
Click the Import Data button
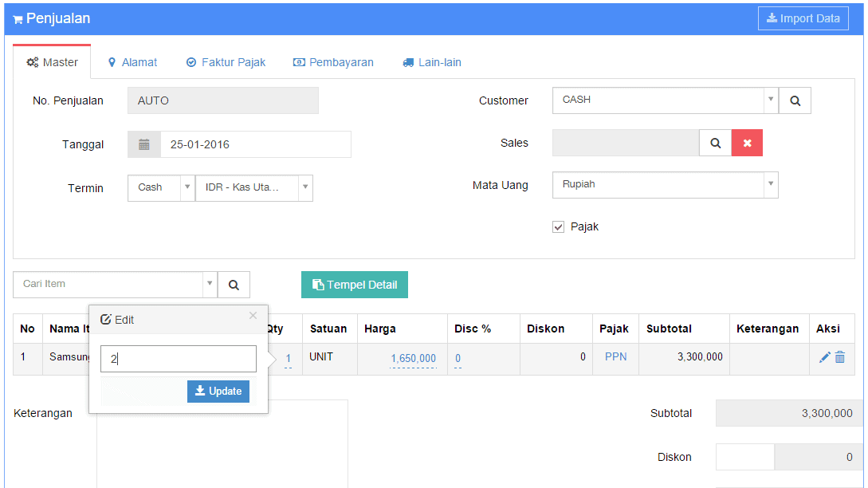pyautogui.click(x=803, y=18)
